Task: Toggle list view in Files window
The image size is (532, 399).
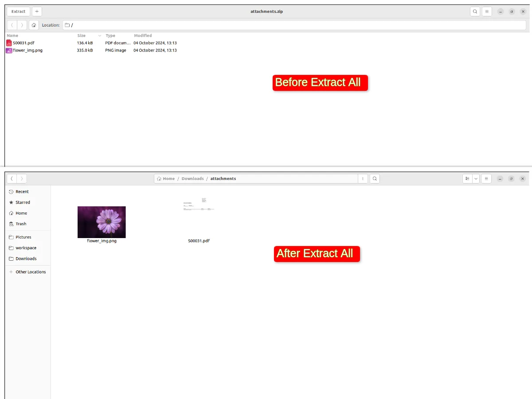Action: point(467,179)
